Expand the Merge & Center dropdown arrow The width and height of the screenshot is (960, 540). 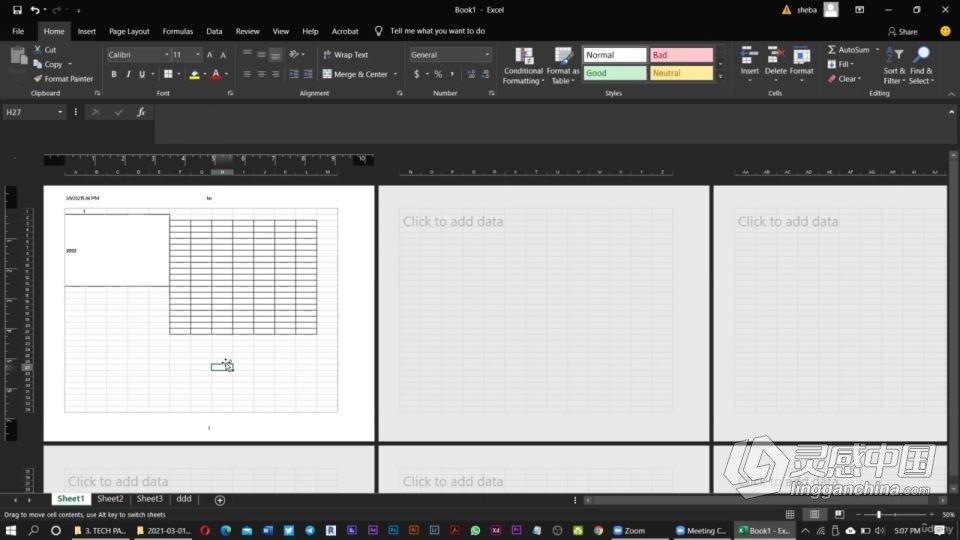tap(395, 74)
